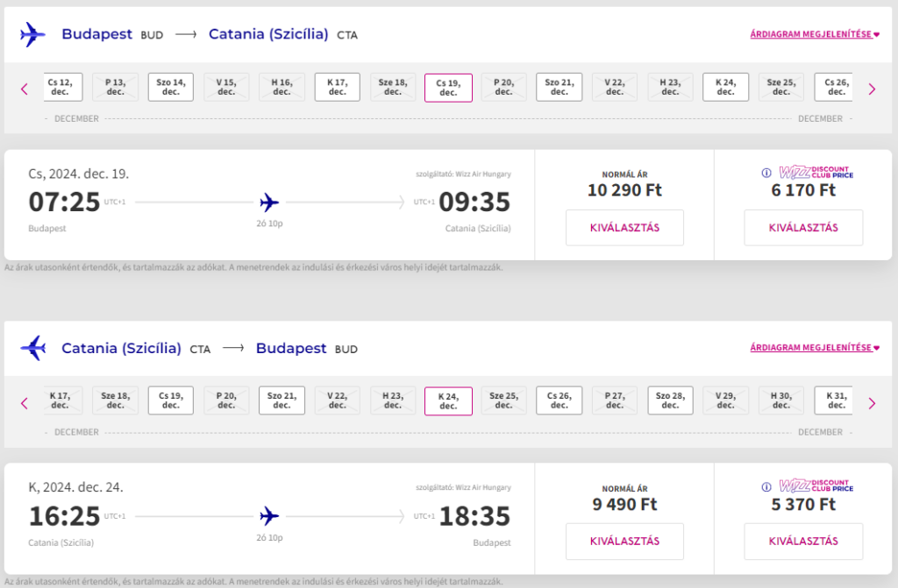898x588 pixels.
Task: Choose the 5 370 Ft Discount Club return fare
Action: coord(803,542)
